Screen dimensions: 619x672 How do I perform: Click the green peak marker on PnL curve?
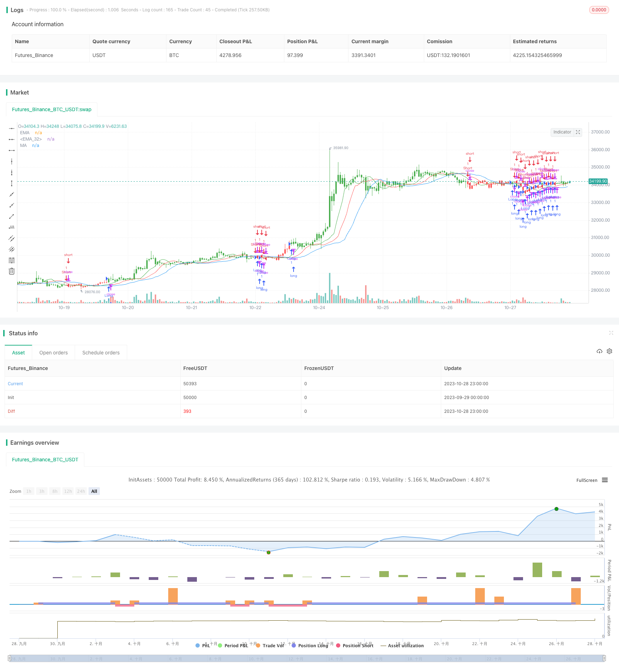[556, 509]
